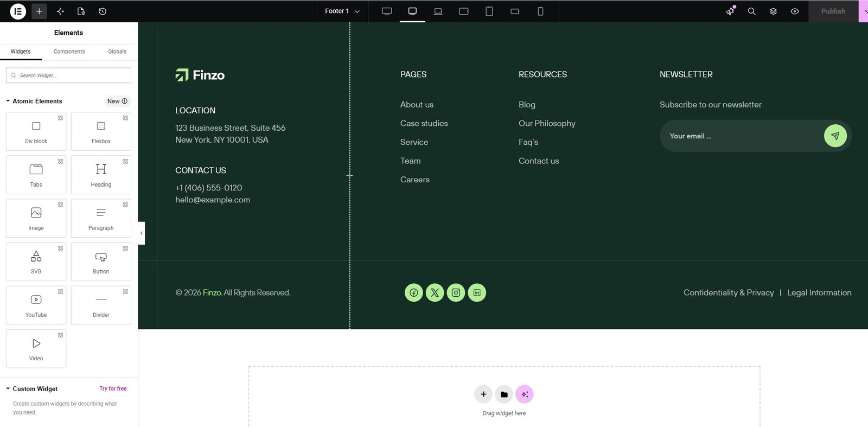
Task: Switch to the Globals tab
Action: pos(117,52)
